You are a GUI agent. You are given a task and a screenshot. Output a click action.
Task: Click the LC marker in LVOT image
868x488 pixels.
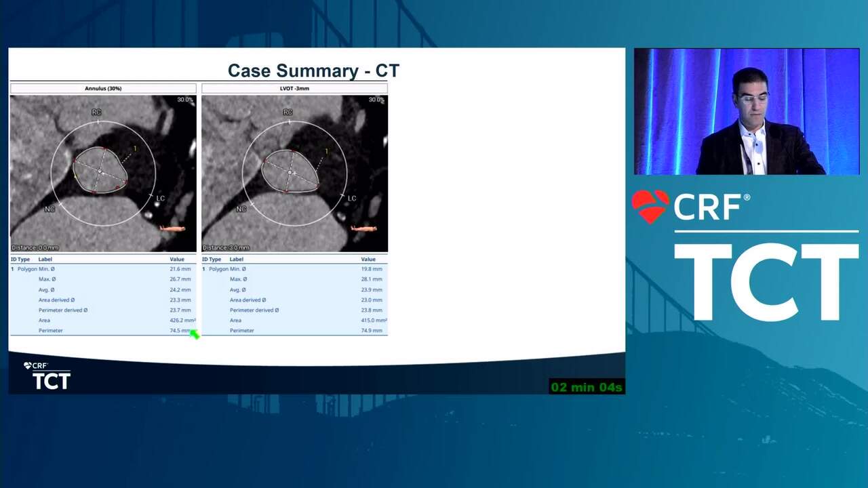pos(352,198)
